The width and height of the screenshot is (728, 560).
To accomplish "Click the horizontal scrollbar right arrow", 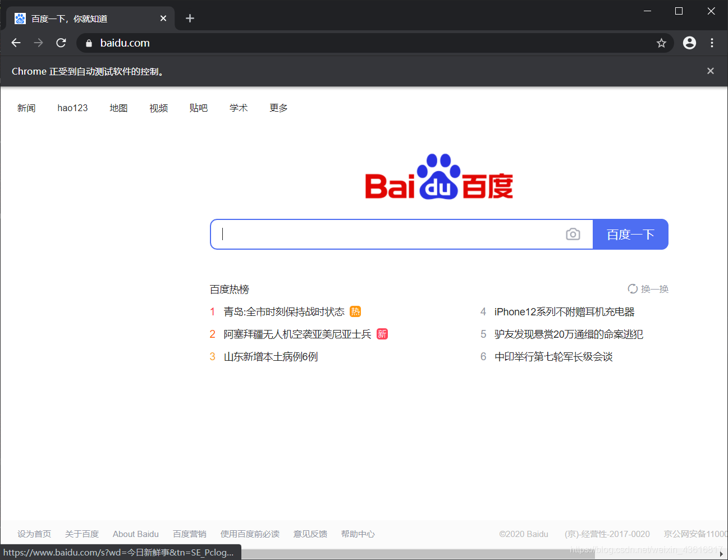I will tap(721, 554).
